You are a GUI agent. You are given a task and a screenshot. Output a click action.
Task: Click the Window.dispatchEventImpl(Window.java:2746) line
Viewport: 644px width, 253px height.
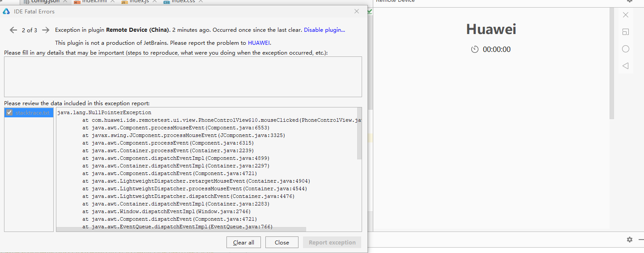[x=166, y=211]
